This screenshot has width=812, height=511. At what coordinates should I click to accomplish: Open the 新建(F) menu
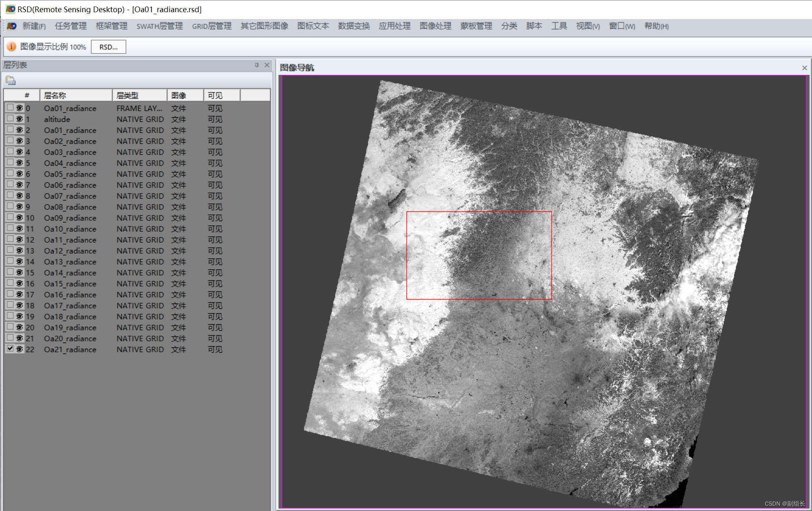pyautogui.click(x=34, y=26)
